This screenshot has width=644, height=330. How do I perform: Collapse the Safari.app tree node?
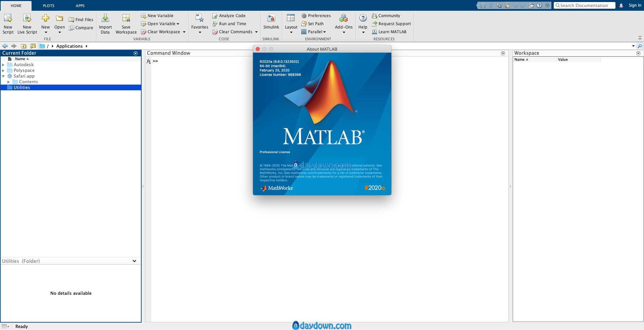(x=3, y=76)
